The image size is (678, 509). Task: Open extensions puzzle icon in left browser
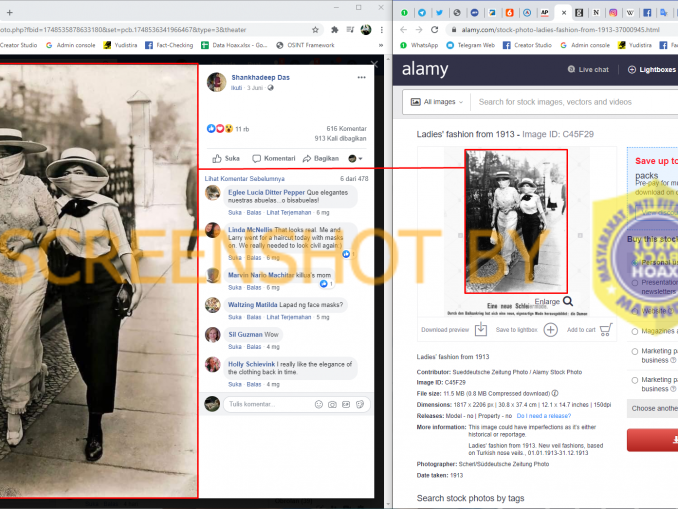[334, 30]
